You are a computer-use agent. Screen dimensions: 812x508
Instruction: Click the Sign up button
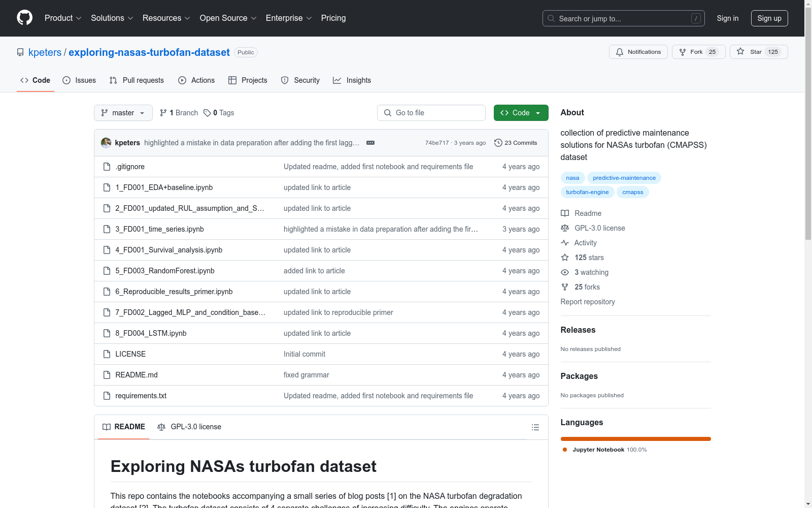click(x=769, y=18)
